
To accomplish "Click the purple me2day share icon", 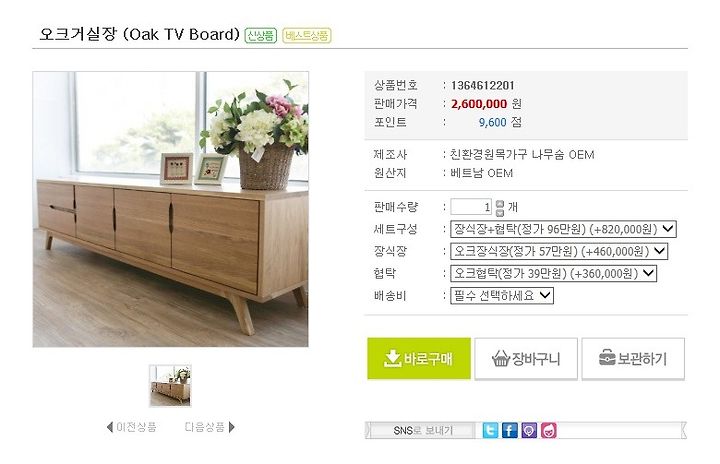I will pyautogui.click(x=529, y=430).
